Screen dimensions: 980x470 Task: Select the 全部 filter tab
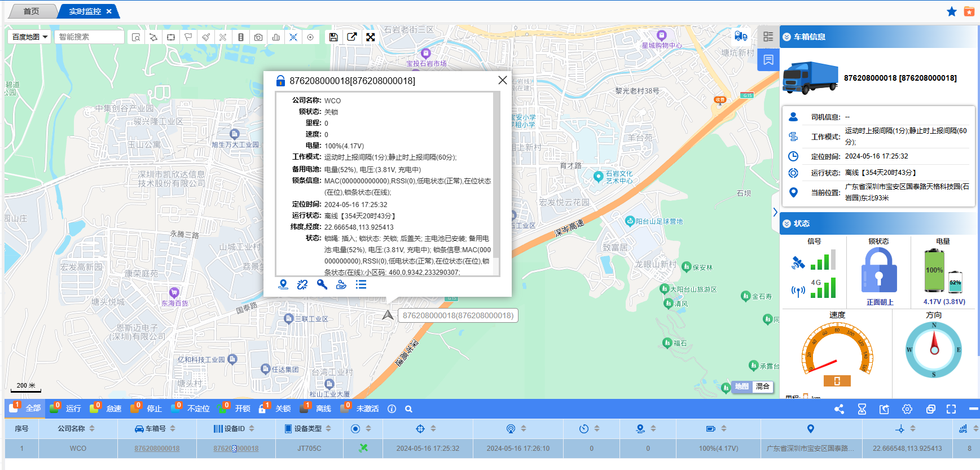pyautogui.click(x=27, y=408)
